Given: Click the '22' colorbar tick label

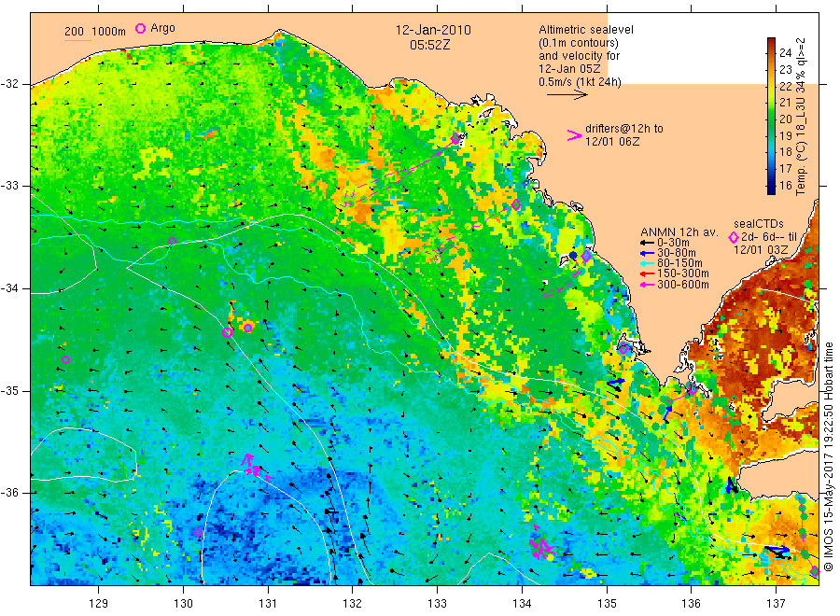Looking at the screenshot, I should [x=785, y=86].
